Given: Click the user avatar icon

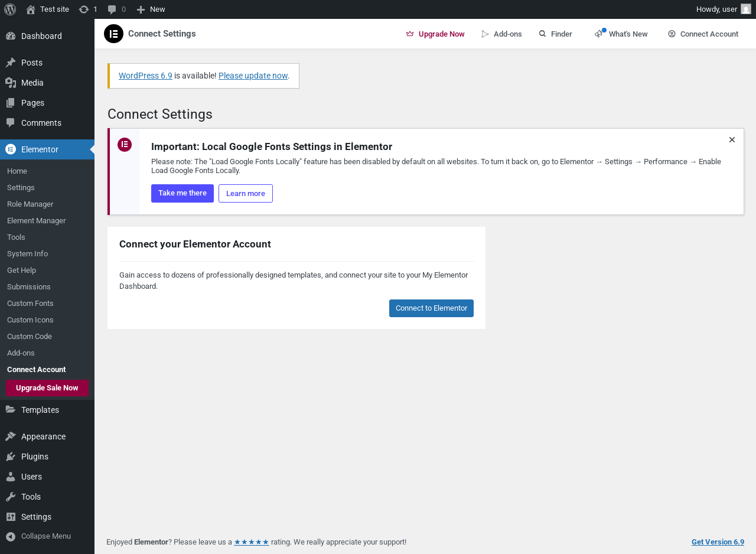Looking at the screenshot, I should coord(746,9).
